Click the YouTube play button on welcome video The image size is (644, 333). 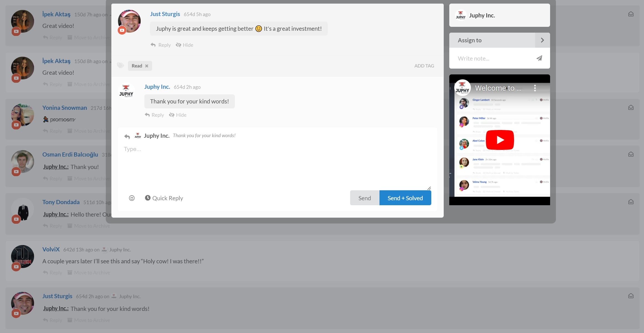500,139
